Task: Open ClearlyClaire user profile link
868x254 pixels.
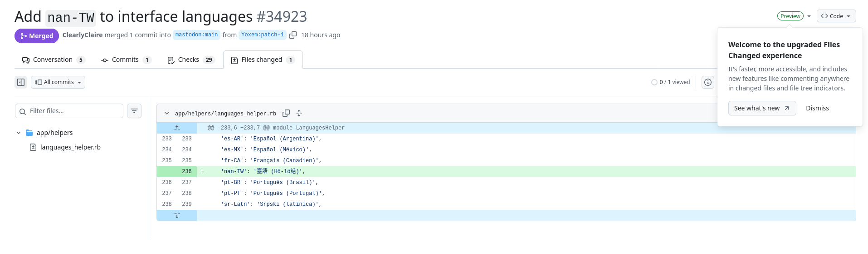Action: click(83, 35)
